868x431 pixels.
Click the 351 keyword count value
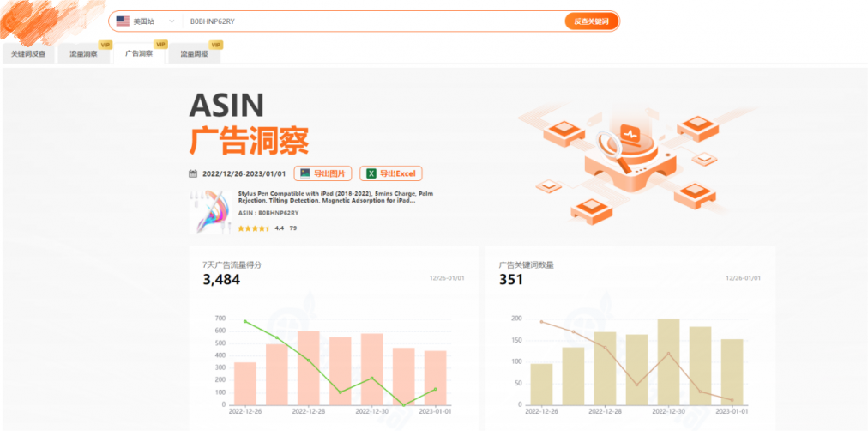pos(510,280)
